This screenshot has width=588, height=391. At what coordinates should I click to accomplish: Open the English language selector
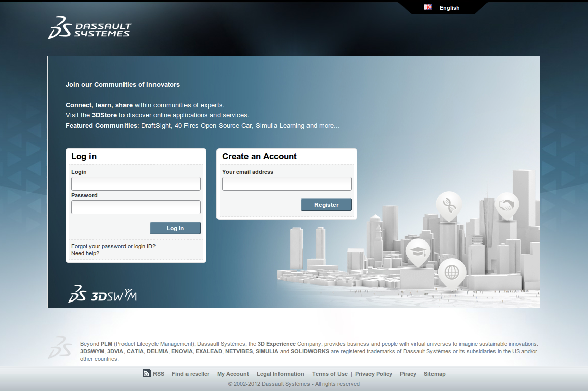pyautogui.click(x=449, y=8)
